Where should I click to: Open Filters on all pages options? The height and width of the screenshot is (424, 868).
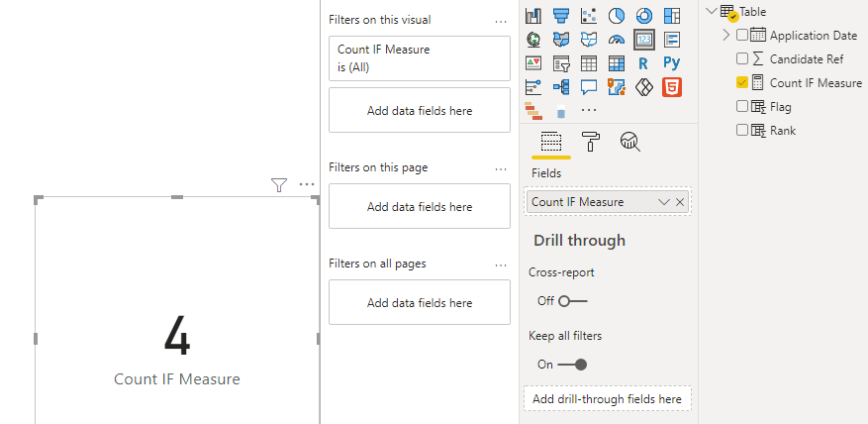pos(501,265)
